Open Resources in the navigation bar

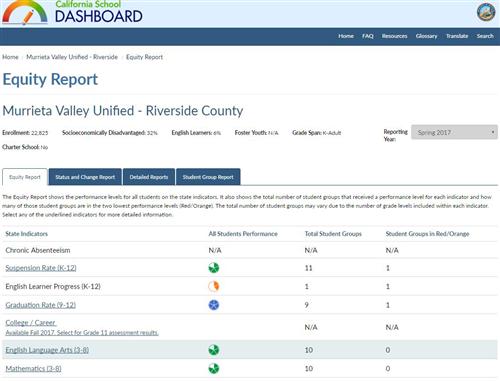(394, 36)
